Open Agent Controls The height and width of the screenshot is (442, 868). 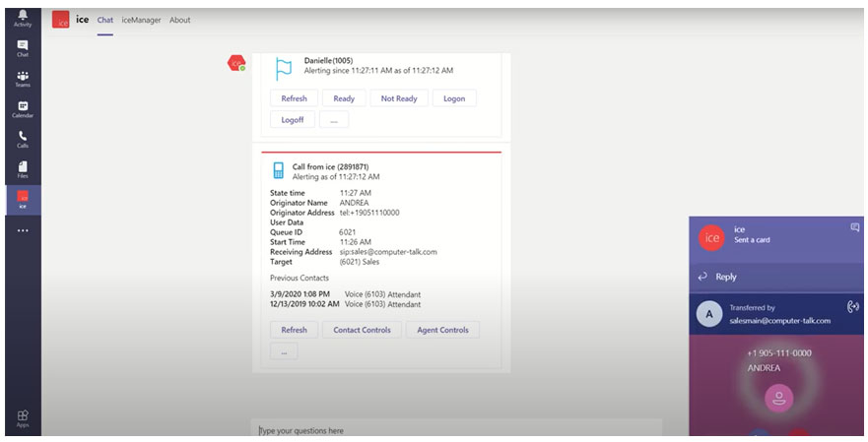442,330
